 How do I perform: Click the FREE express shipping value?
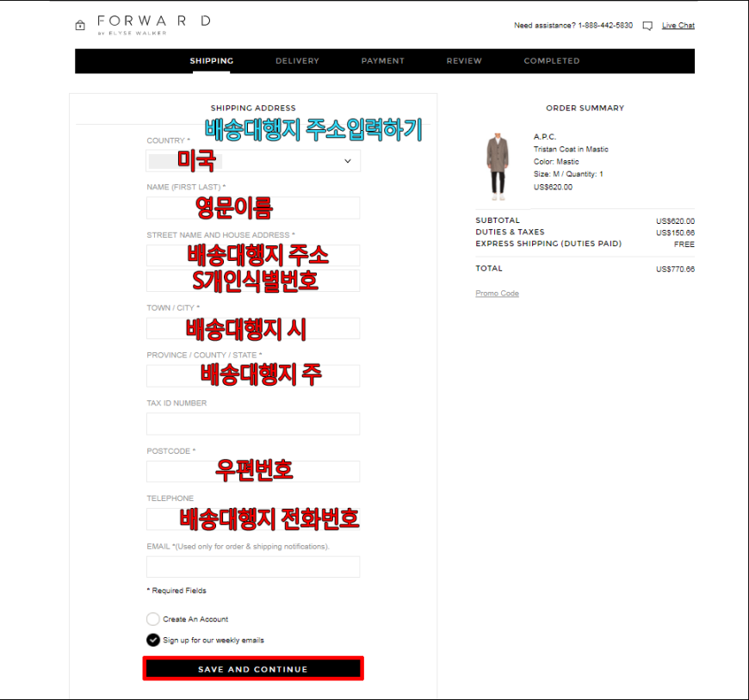[x=684, y=245]
